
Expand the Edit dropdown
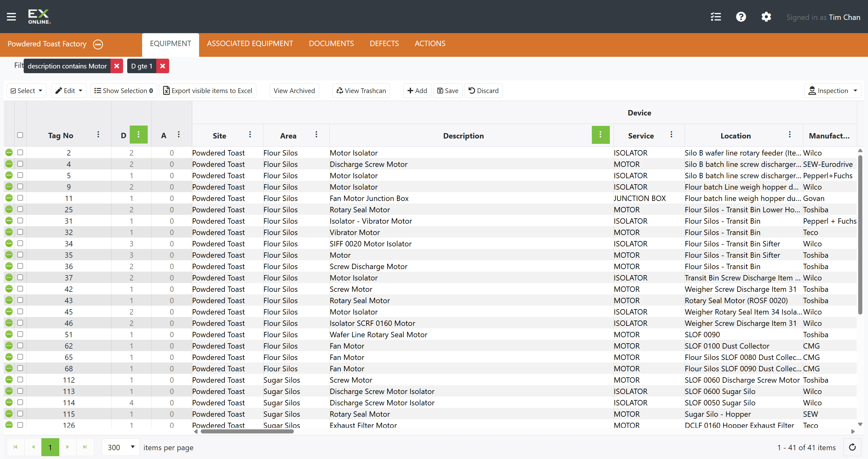pyautogui.click(x=69, y=91)
